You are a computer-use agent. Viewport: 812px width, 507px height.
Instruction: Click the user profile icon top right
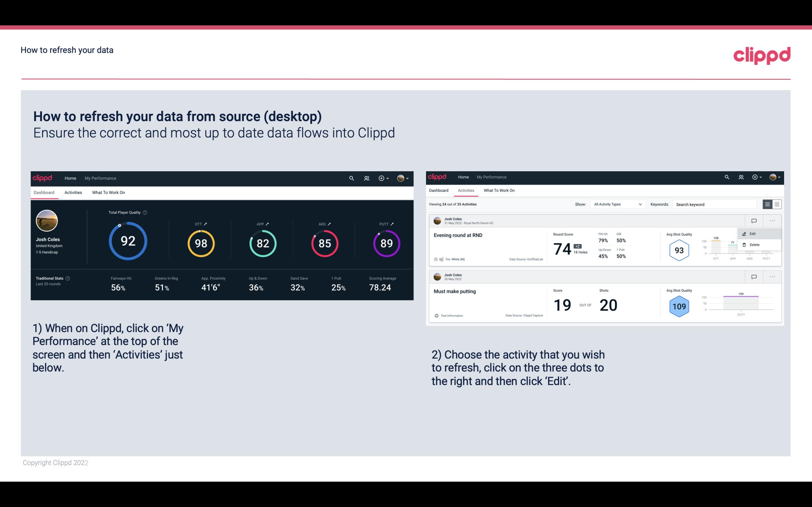pyautogui.click(x=400, y=177)
